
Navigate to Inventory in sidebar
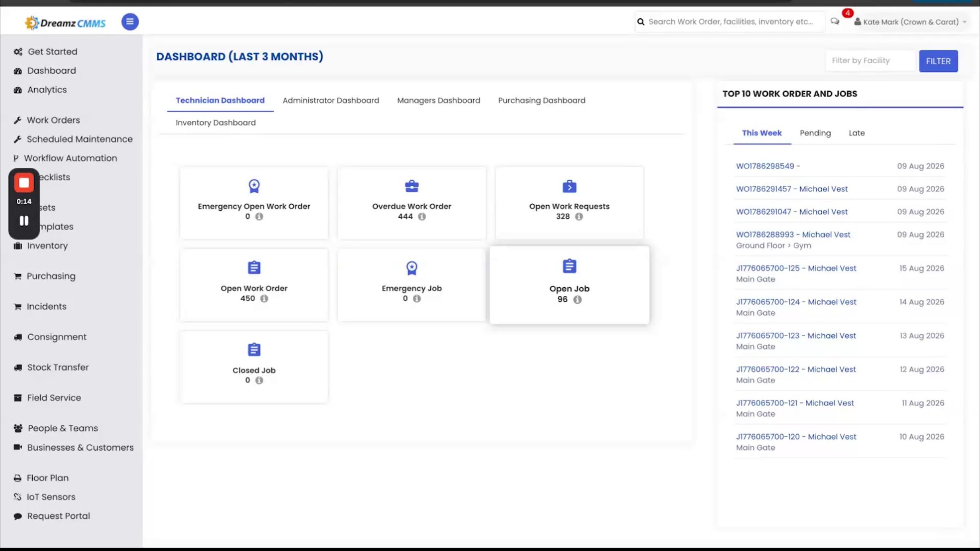coord(47,246)
